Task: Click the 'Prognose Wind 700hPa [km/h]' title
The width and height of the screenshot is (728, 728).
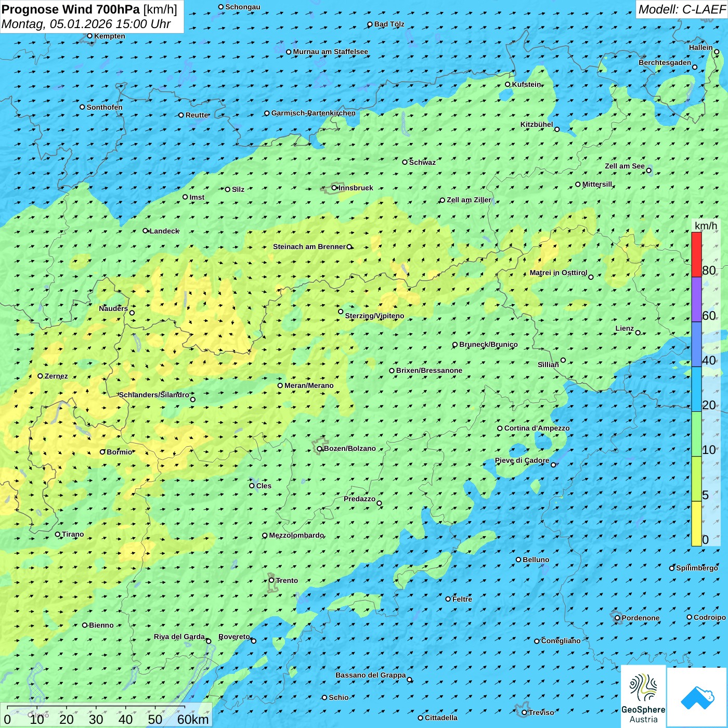Action: click(x=89, y=9)
